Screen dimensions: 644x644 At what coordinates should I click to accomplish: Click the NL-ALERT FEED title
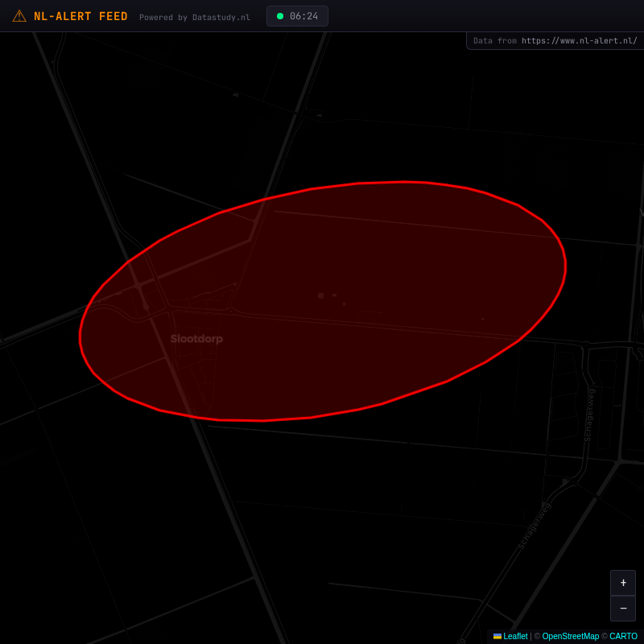[80, 16]
